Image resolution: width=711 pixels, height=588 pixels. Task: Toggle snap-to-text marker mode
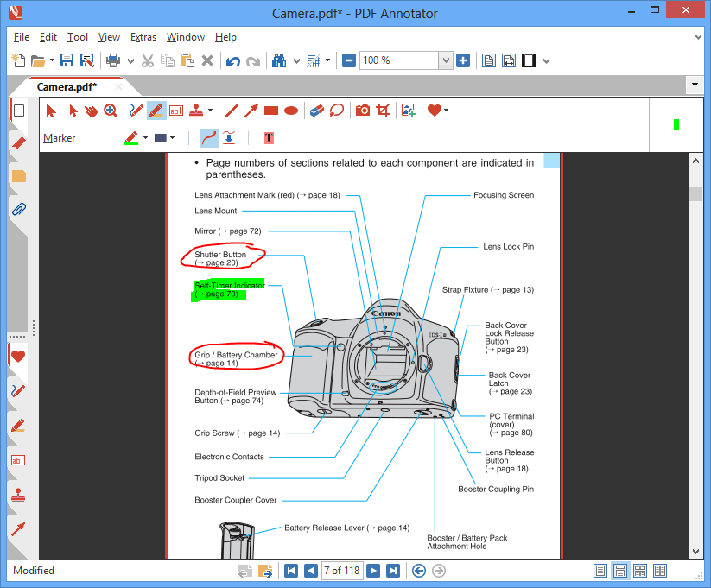click(x=229, y=138)
